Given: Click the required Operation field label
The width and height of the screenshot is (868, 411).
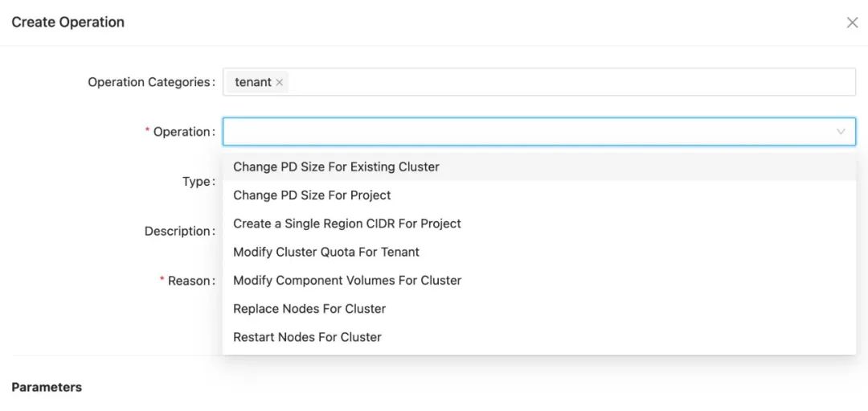Looking at the screenshot, I should (x=183, y=132).
